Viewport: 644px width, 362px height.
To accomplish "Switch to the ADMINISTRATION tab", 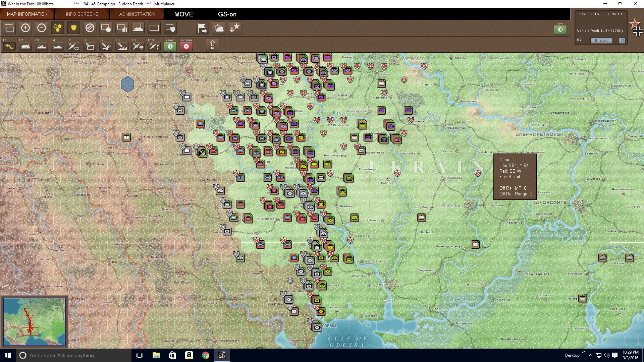I will [x=137, y=14].
